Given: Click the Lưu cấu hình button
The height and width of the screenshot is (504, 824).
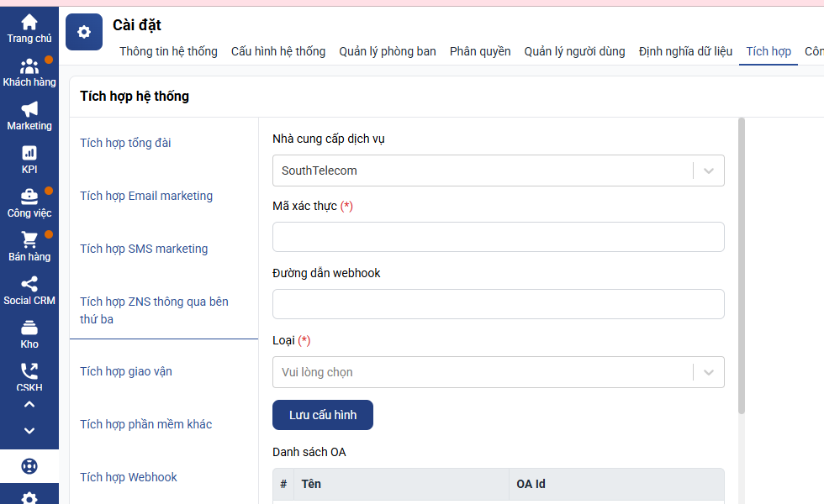Looking at the screenshot, I should tap(323, 415).
